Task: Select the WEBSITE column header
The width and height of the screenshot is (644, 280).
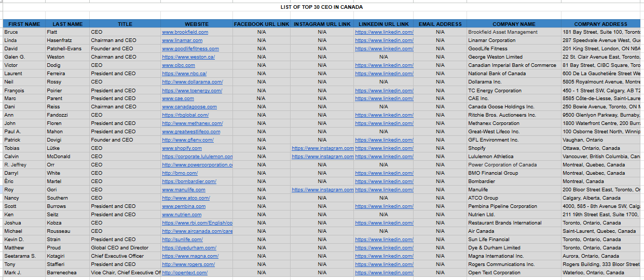Action: (197, 24)
